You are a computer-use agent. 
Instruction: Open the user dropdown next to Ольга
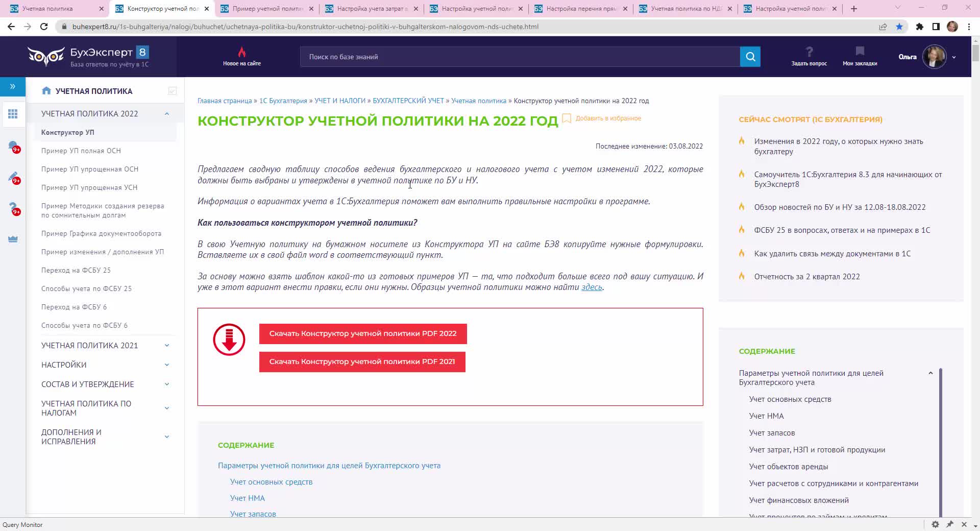(x=953, y=57)
